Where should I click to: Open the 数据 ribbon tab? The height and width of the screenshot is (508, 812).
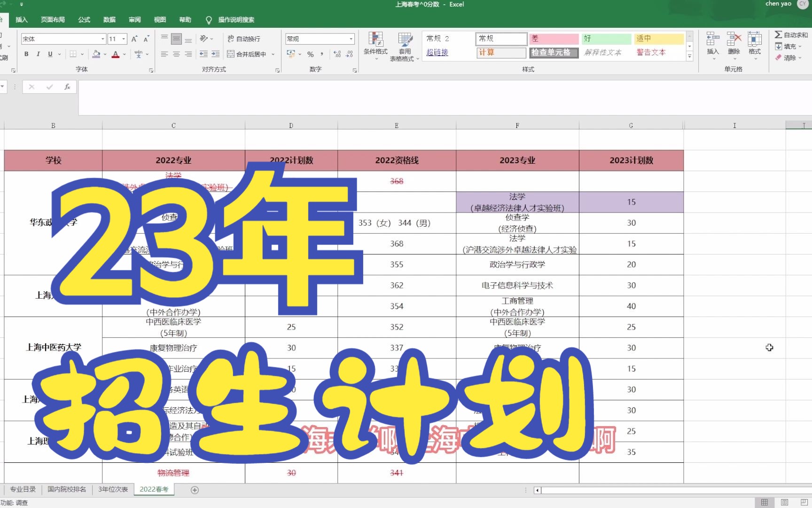(x=109, y=20)
